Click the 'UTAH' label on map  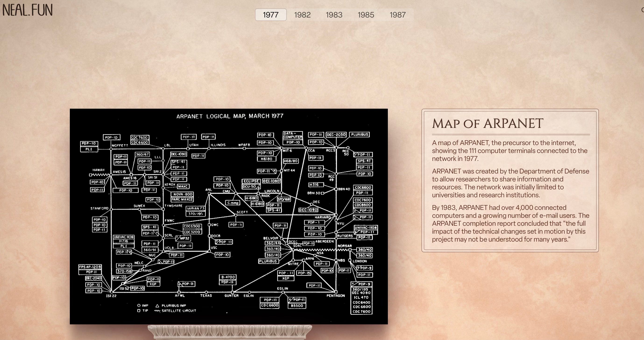coord(194,145)
